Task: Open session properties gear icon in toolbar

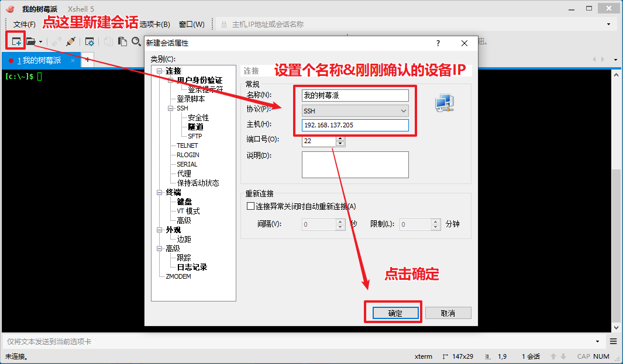Action: pyautogui.click(x=90, y=41)
